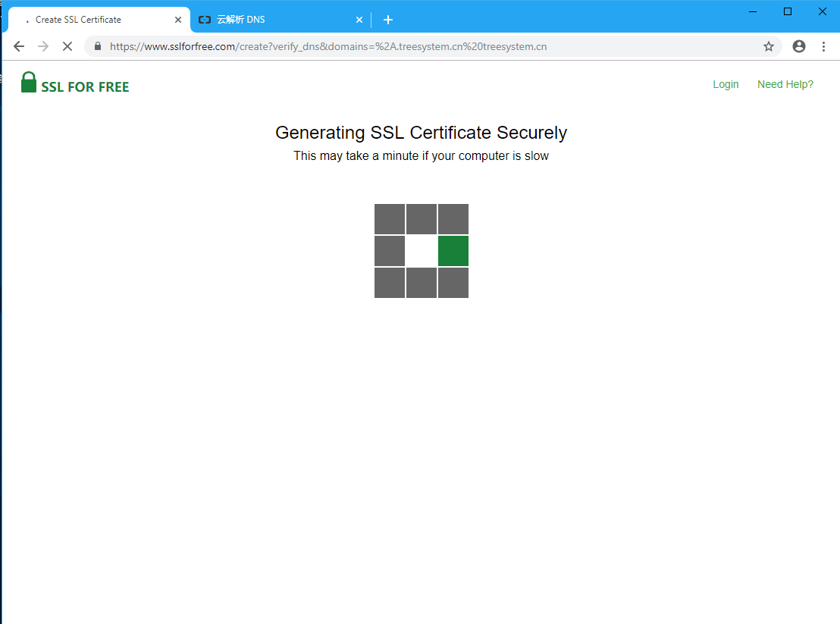The image size is (840, 624).
Task: Close the Chrome browser window
Action: coord(822,11)
